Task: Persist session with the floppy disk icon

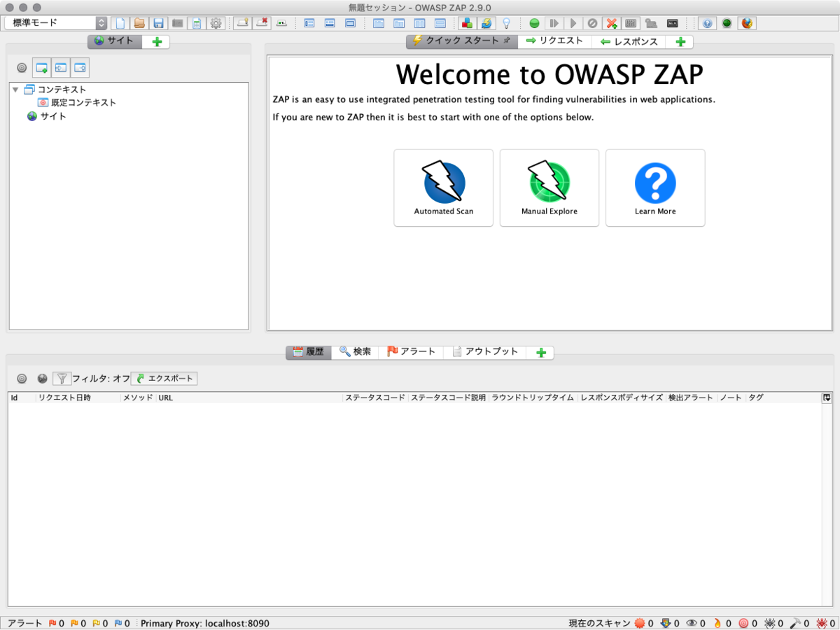Action: (159, 23)
